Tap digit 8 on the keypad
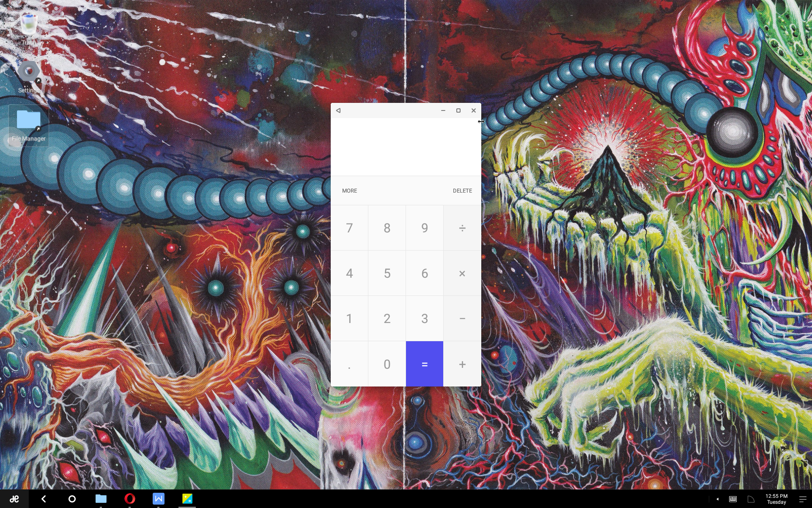Image resolution: width=812 pixels, height=508 pixels. coord(387,228)
